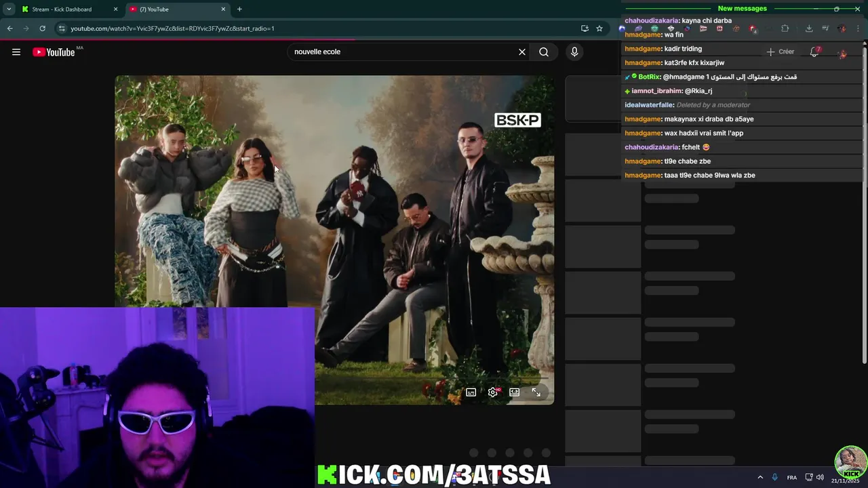
Task: Switch the player to theater mode
Action: pyautogui.click(x=515, y=392)
